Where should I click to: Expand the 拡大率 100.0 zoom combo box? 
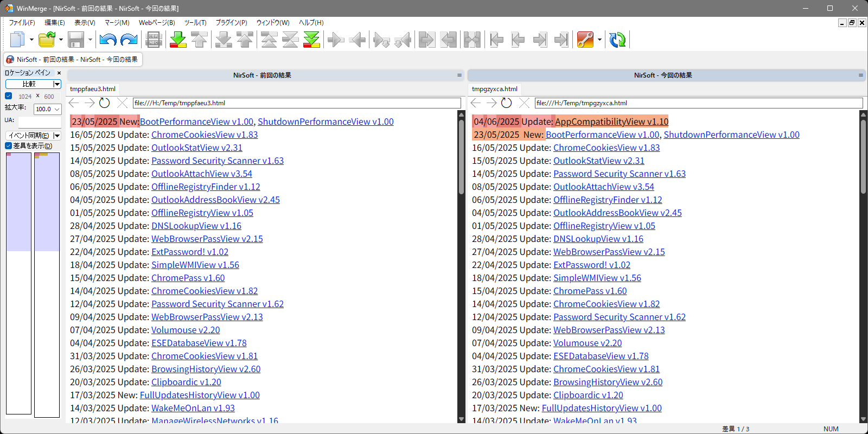tap(57, 109)
